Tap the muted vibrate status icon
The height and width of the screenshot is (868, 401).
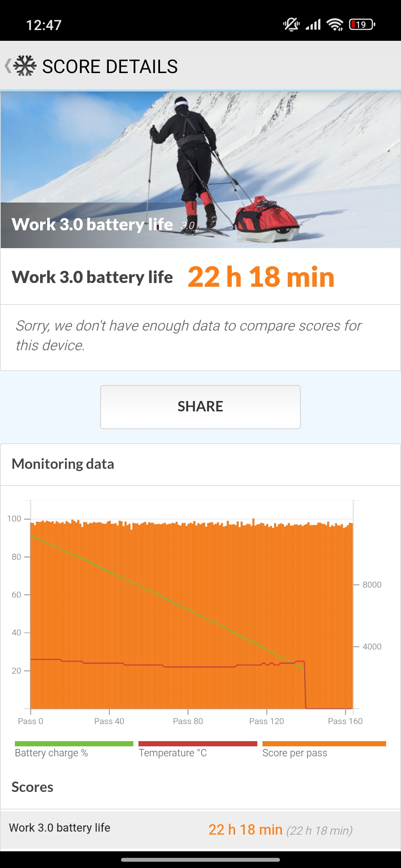pyautogui.click(x=291, y=25)
